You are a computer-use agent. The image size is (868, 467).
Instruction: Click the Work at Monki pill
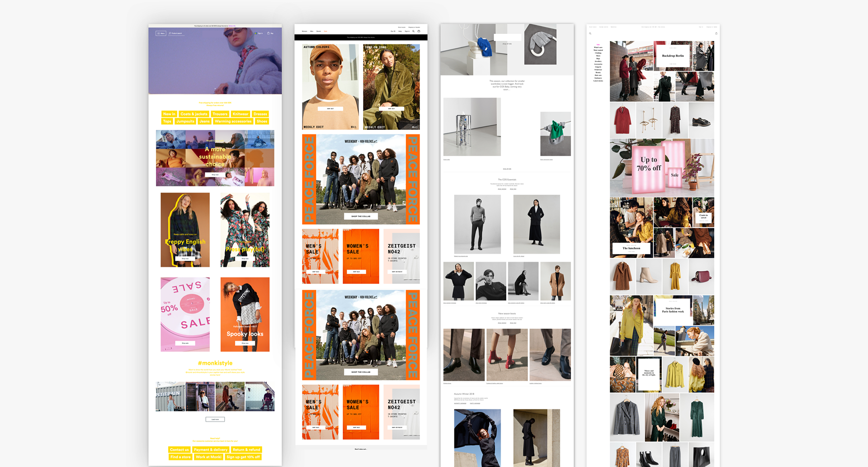pos(208,457)
